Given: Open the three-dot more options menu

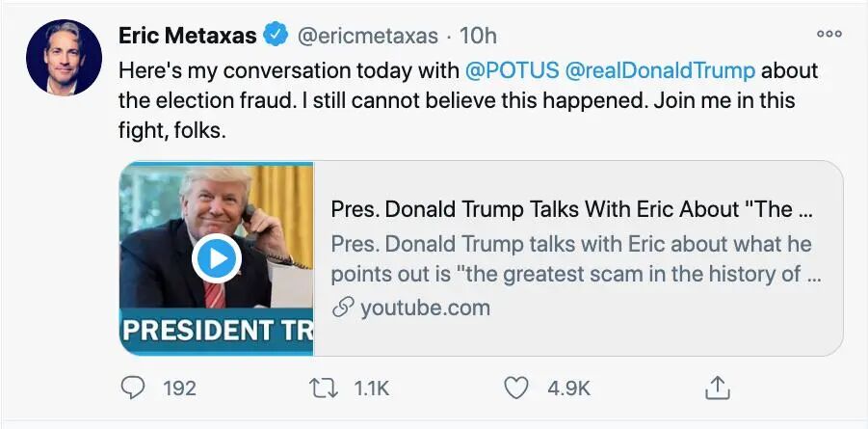Looking at the screenshot, I should coord(829,34).
